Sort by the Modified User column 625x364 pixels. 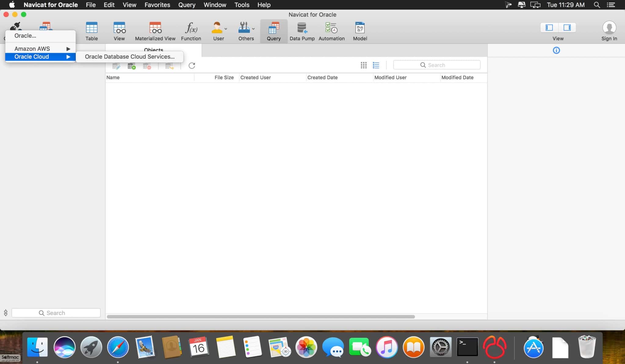tap(406, 77)
